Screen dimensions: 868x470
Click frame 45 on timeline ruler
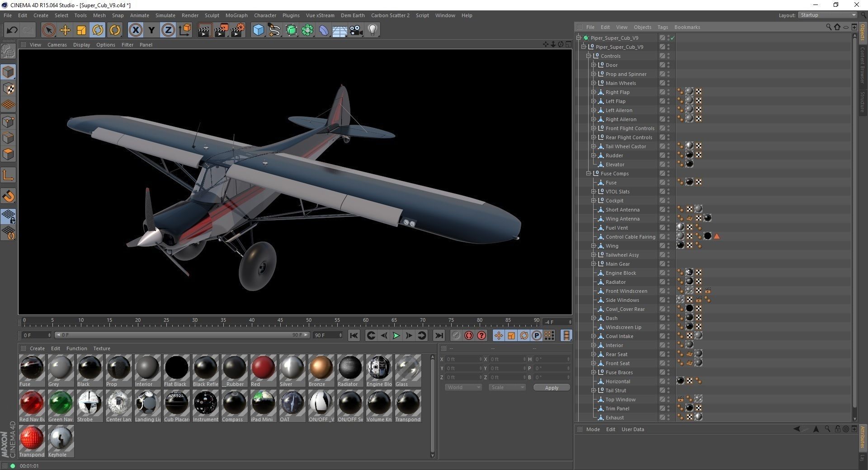pos(280,321)
